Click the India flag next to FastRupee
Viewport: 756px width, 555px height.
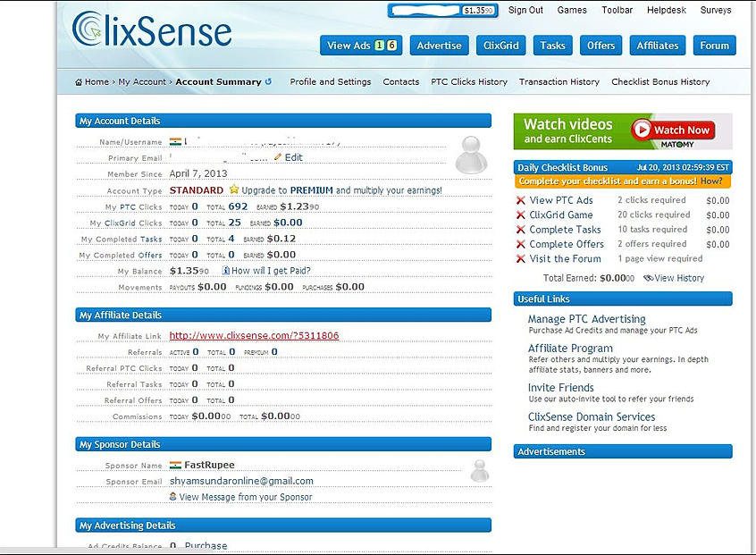point(175,465)
